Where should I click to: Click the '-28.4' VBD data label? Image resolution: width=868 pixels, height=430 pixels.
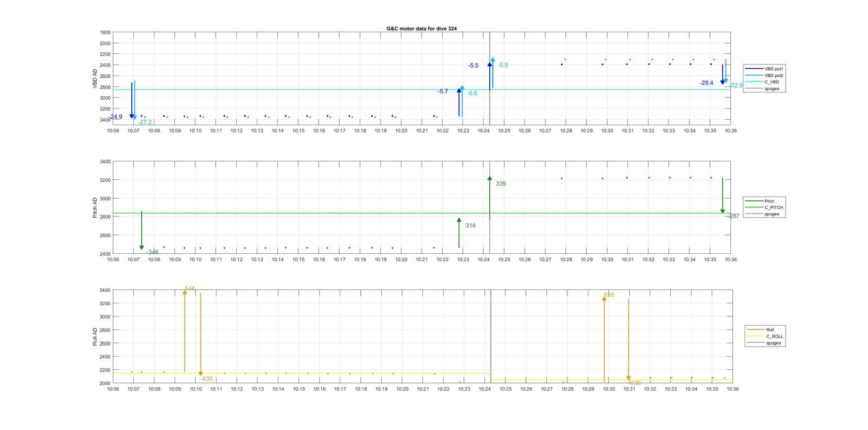706,83
